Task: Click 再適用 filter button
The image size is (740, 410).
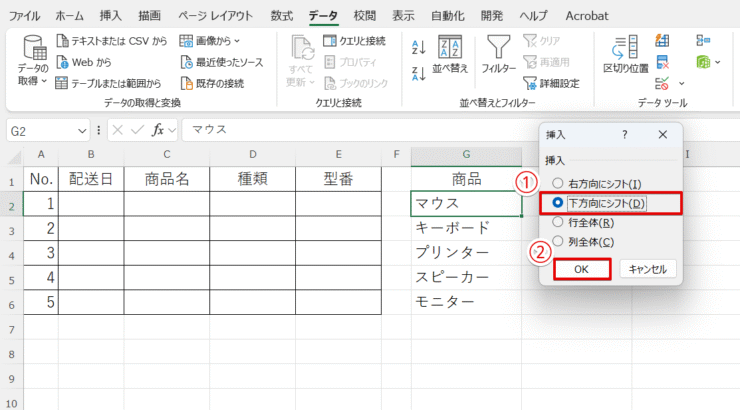Action: 547,62
